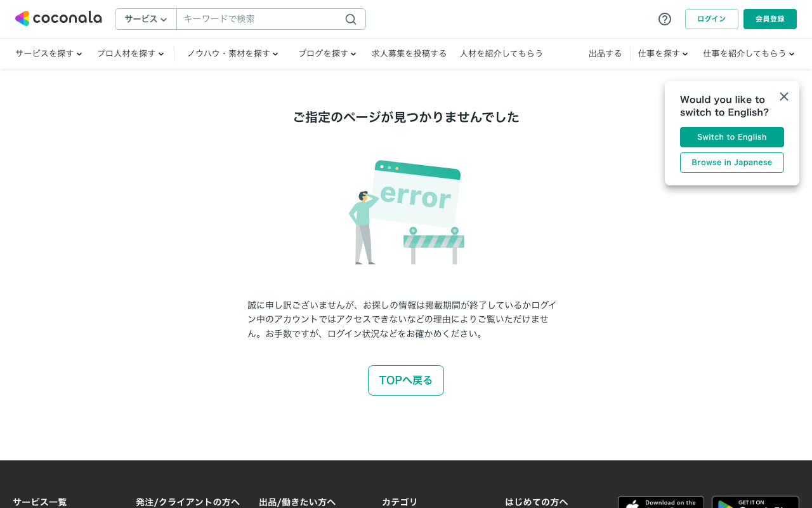Viewport: 812px width, 508px height.
Task: Expand the ブログを探す menu
Action: tap(327, 53)
